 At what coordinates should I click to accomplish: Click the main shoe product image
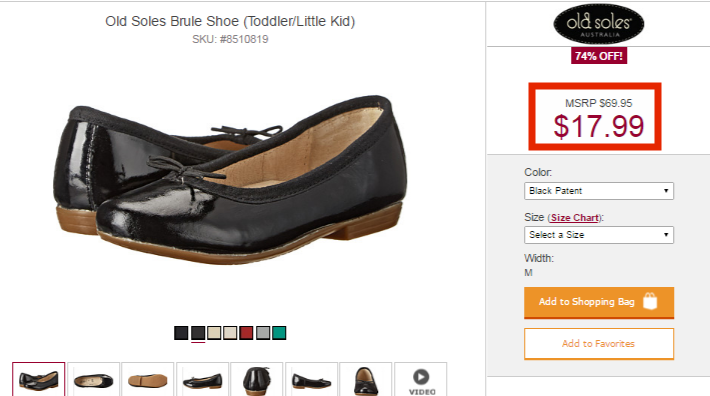click(x=230, y=180)
